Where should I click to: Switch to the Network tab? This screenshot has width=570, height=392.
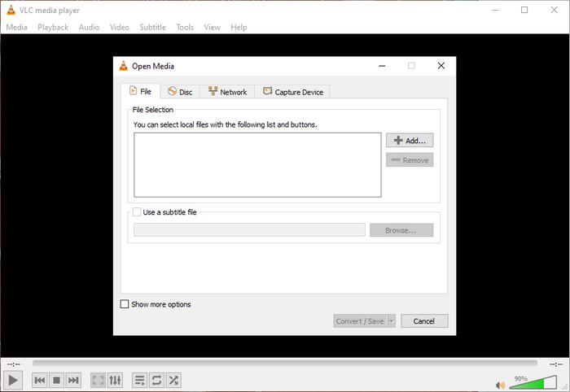(227, 92)
